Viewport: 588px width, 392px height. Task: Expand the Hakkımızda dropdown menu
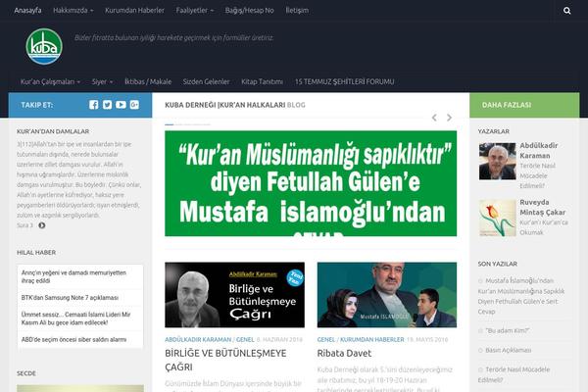tap(73, 11)
